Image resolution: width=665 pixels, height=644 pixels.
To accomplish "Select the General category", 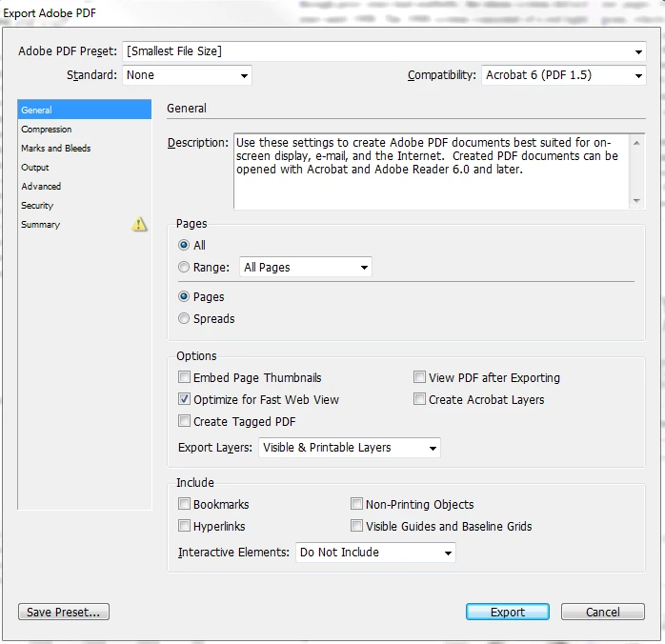I will coord(85,110).
